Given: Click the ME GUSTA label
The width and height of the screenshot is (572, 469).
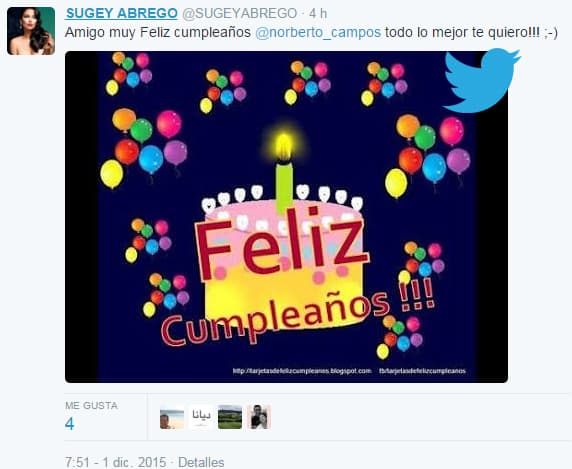Looking at the screenshot, I should 92,406.
